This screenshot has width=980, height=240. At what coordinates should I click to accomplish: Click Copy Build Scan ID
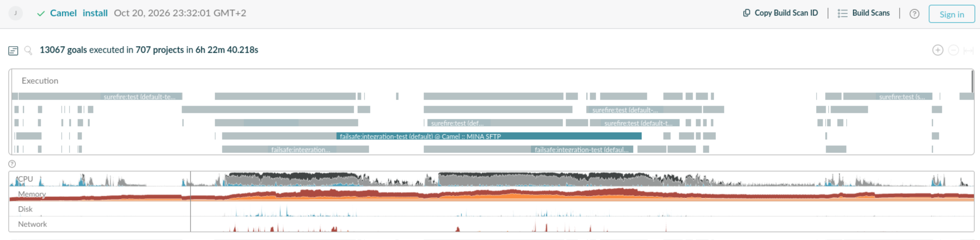(x=781, y=13)
